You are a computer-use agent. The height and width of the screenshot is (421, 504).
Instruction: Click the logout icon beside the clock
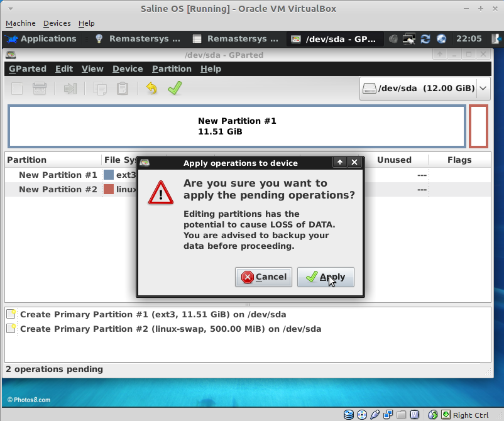pos(496,39)
